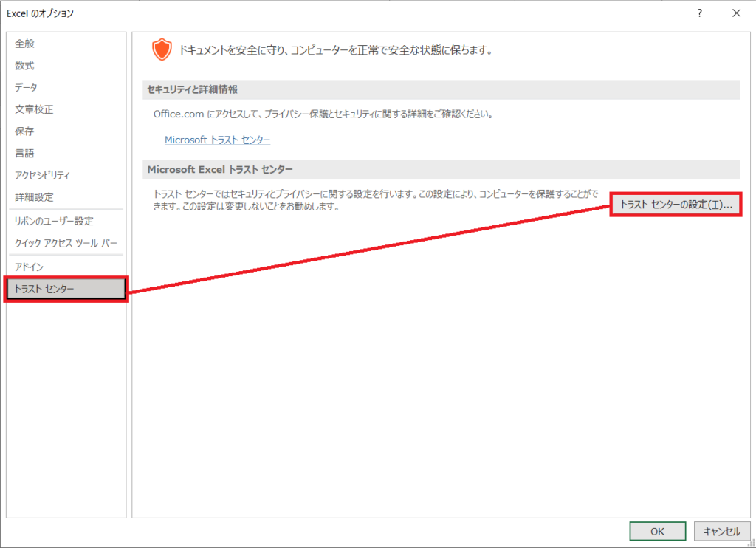The width and height of the screenshot is (756, 548).
Task: Open クイック アクセス ツール バー settings
Action: (66, 243)
